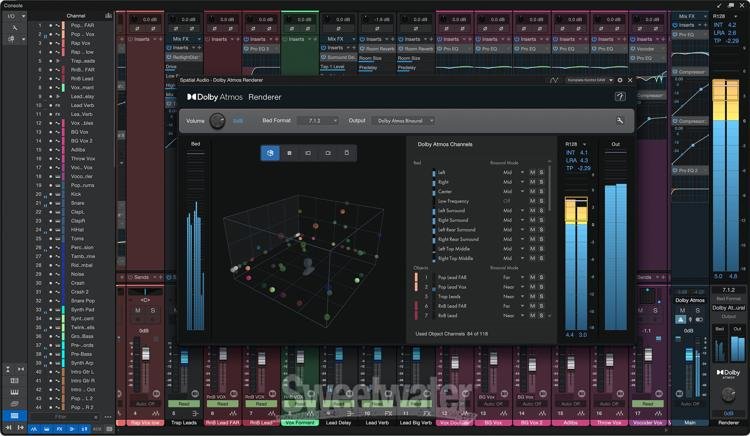The image size is (750, 436).
Task: Open the gear icon in Renderer title bar
Action: 620,80
